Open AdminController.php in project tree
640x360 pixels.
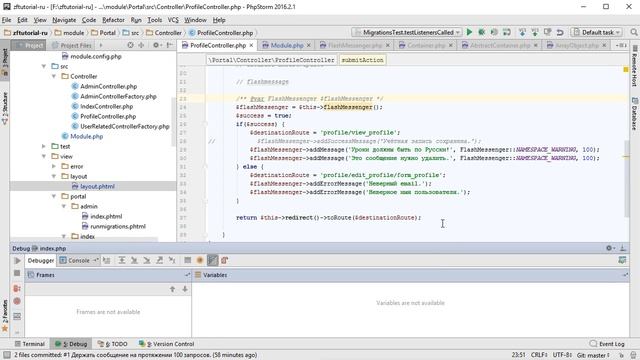click(x=108, y=86)
